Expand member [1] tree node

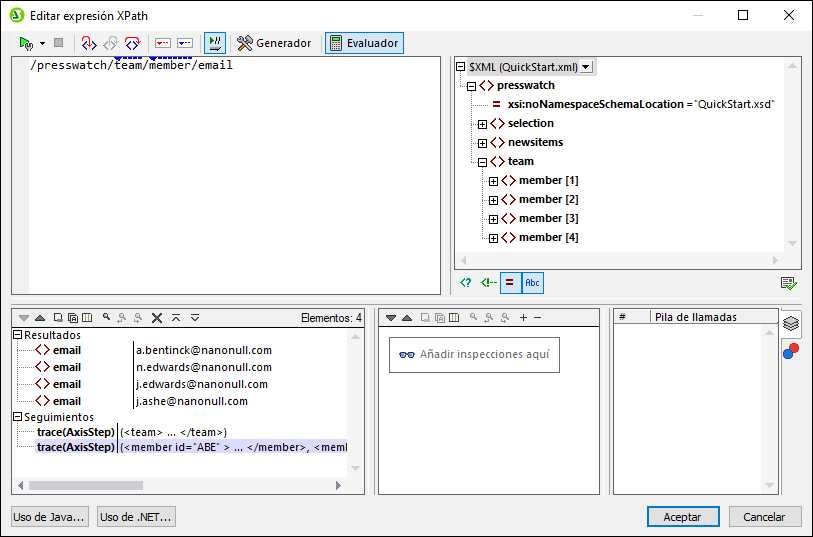pyautogui.click(x=493, y=181)
